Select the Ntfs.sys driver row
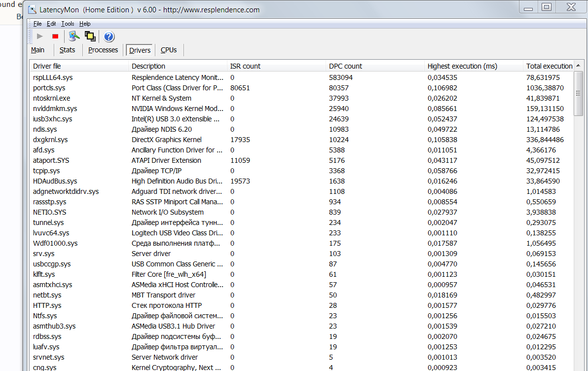The image size is (588, 371). pyautogui.click(x=302, y=316)
